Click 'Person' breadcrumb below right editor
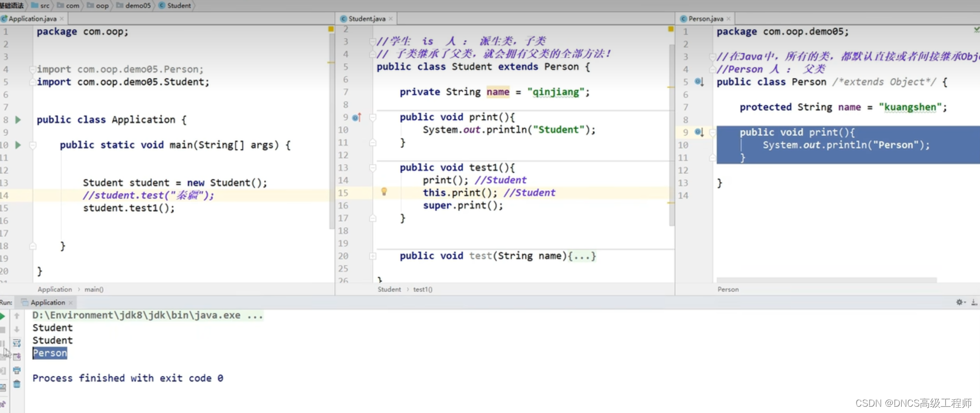The width and height of the screenshot is (980, 413). click(x=728, y=290)
